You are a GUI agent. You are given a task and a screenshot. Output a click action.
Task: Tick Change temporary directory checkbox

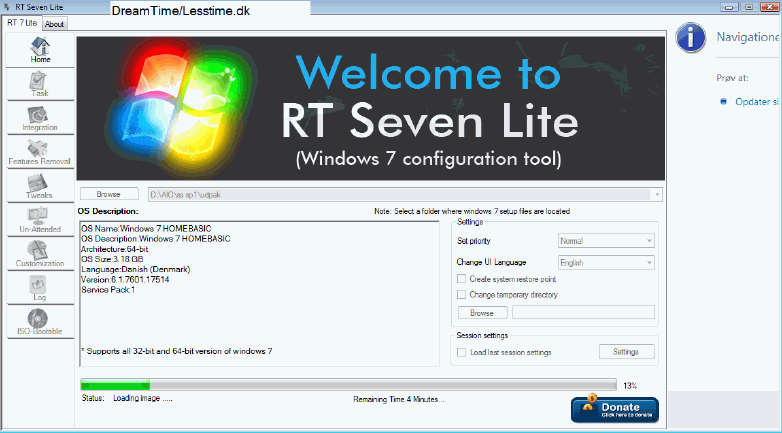(462, 294)
